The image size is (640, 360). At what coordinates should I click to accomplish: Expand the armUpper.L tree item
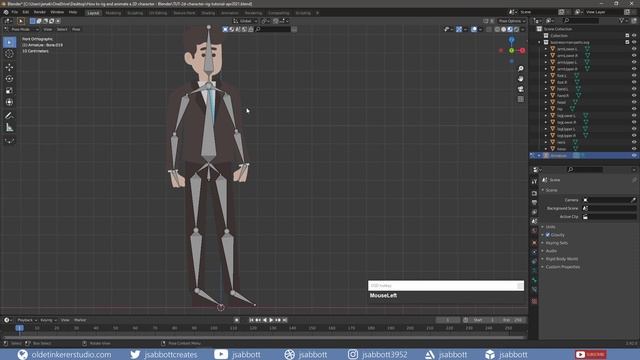pyautogui.click(x=546, y=62)
